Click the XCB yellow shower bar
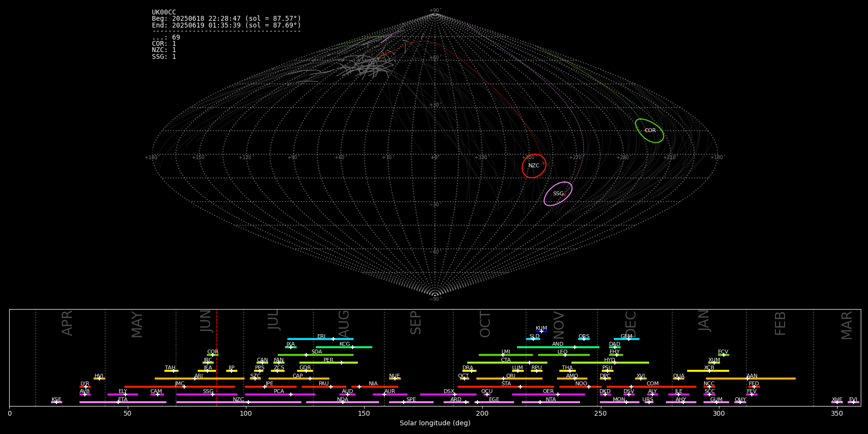Screen dimensions: 868x434 click(708, 371)
